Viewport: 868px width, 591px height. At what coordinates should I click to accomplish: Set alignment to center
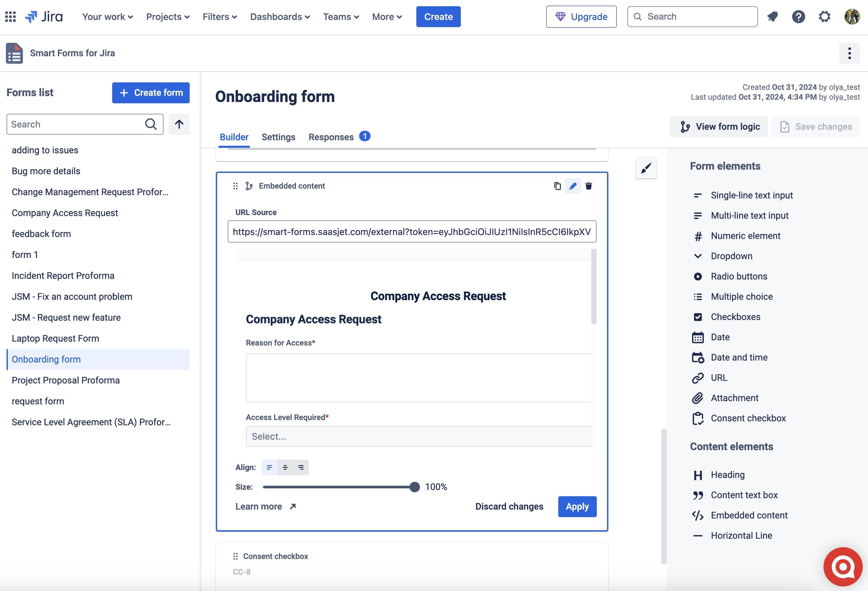tap(285, 467)
